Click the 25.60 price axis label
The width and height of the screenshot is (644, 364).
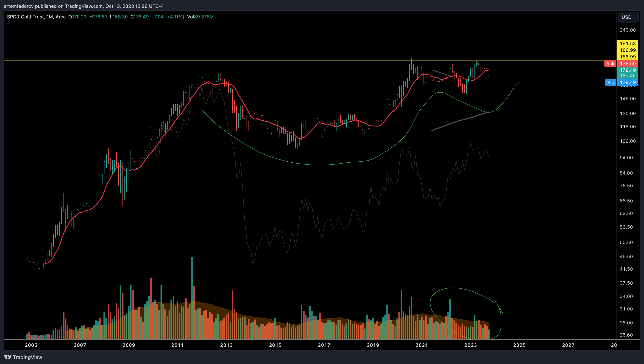pos(626,335)
